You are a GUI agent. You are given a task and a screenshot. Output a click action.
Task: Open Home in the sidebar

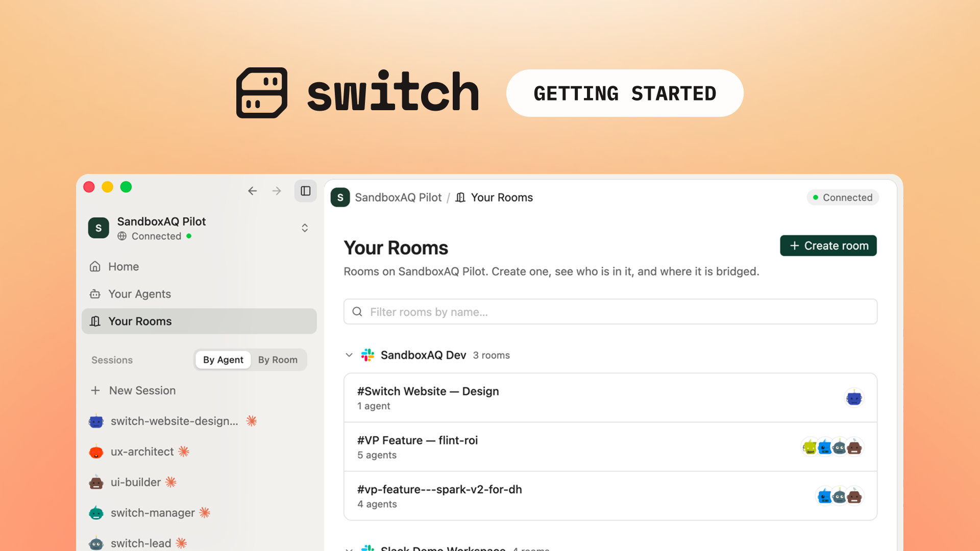tap(199, 266)
